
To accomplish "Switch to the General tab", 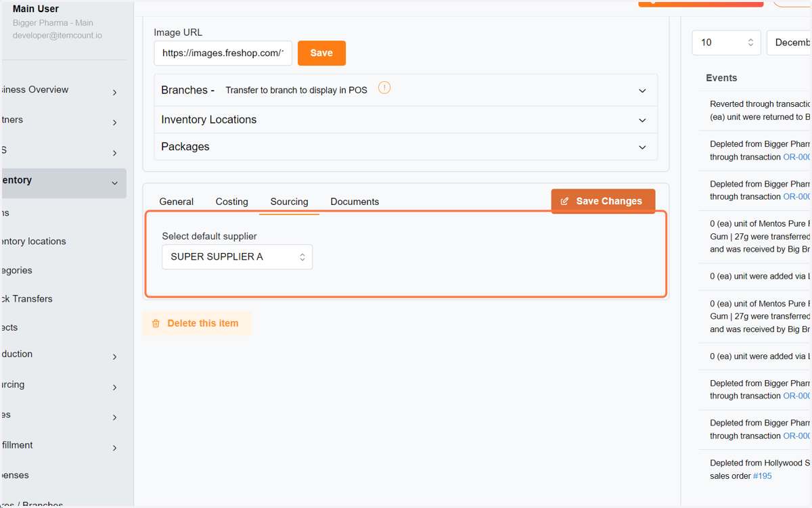I will click(x=177, y=202).
